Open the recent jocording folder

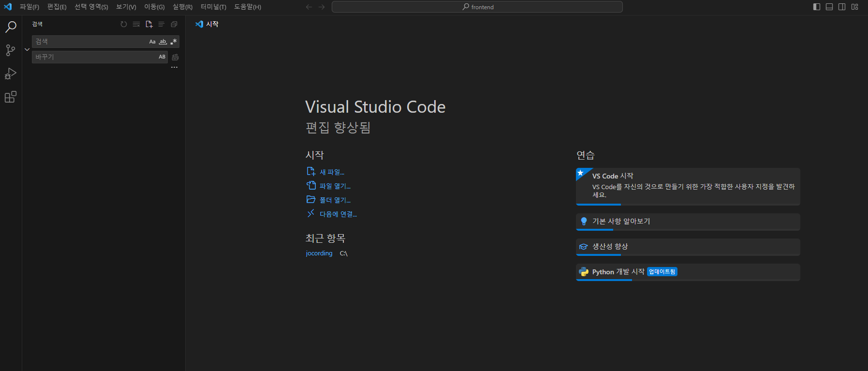319,253
